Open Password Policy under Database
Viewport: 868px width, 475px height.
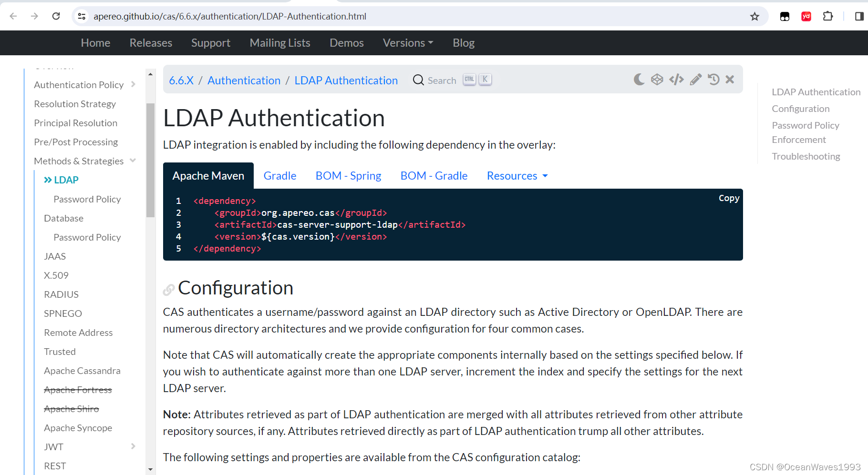coord(87,237)
